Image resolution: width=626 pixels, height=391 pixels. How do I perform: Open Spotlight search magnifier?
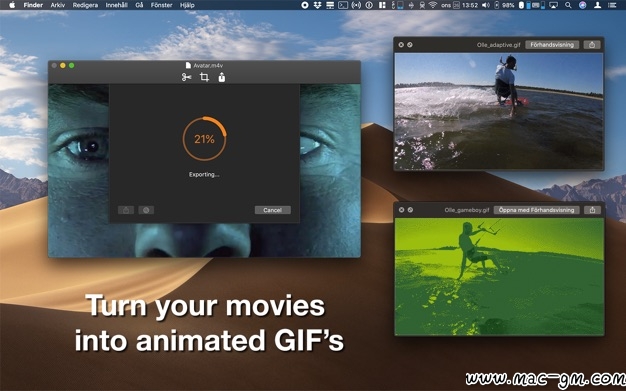coord(568,5)
